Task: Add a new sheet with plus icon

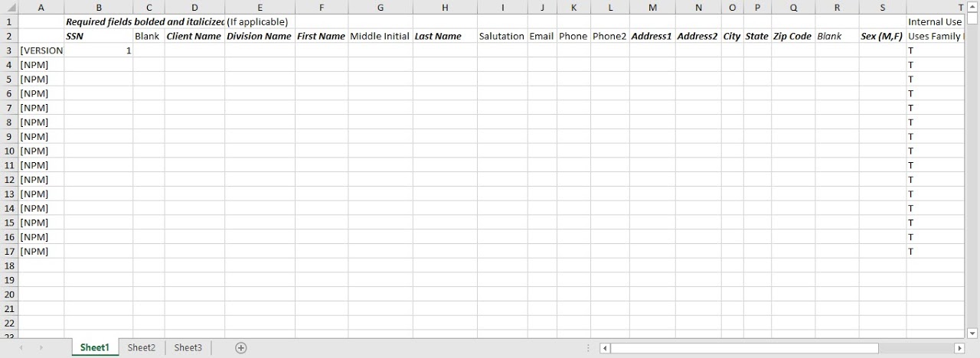Action: [x=241, y=348]
